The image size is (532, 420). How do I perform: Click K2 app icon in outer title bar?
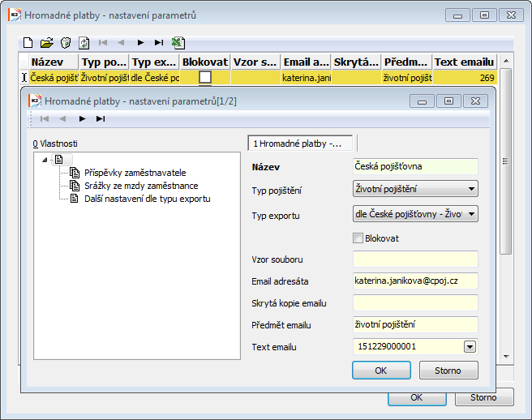(x=15, y=15)
